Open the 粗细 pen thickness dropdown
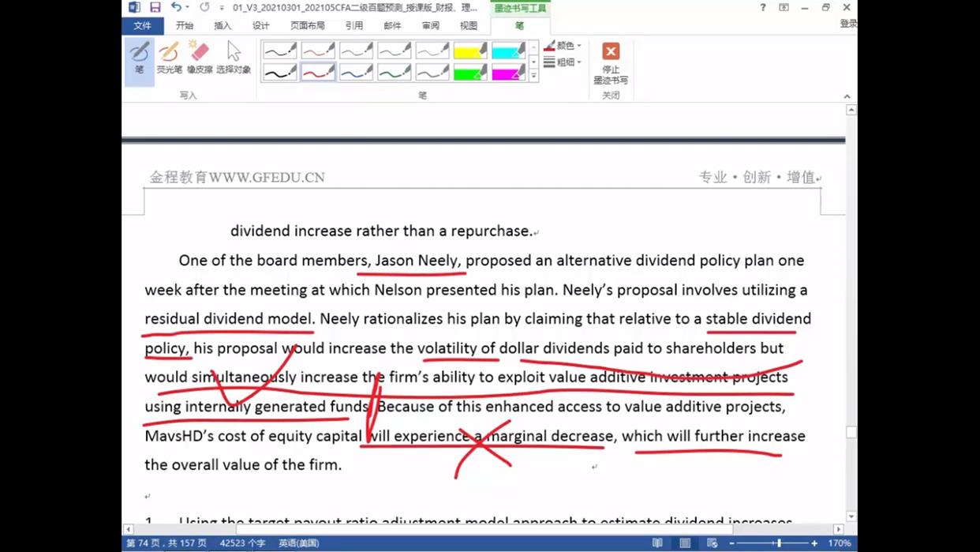 [563, 62]
